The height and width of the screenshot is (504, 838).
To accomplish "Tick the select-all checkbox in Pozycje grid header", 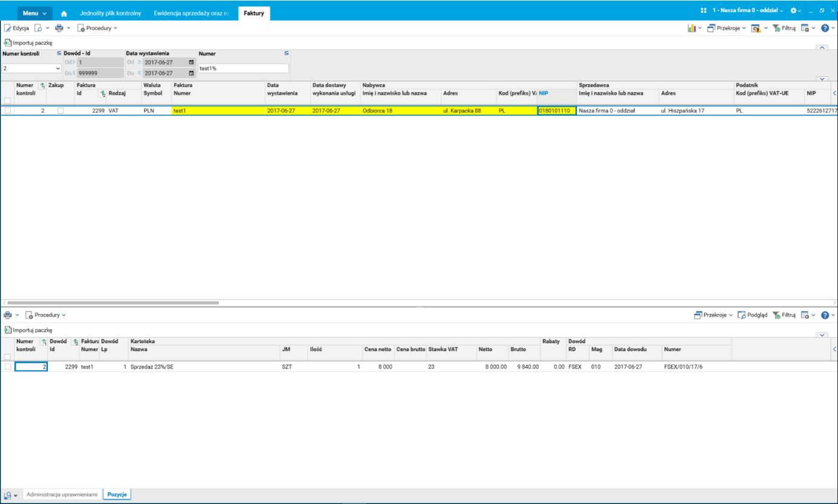I will pyautogui.click(x=7, y=356).
